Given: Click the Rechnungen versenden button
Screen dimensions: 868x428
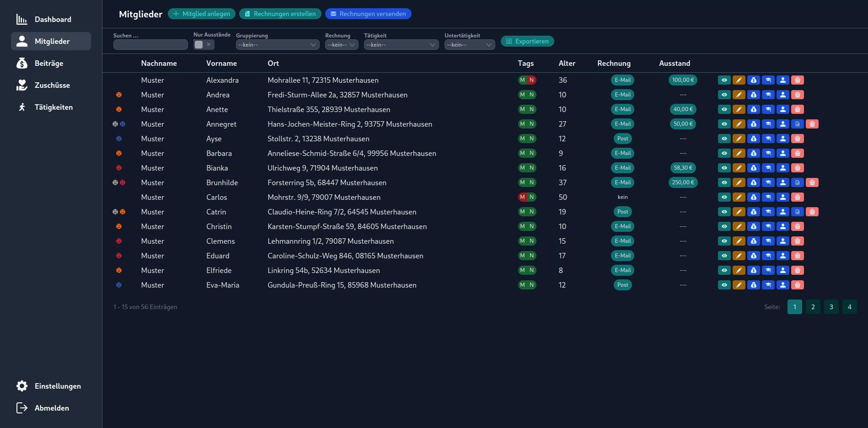Looking at the screenshot, I should tap(368, 14).
